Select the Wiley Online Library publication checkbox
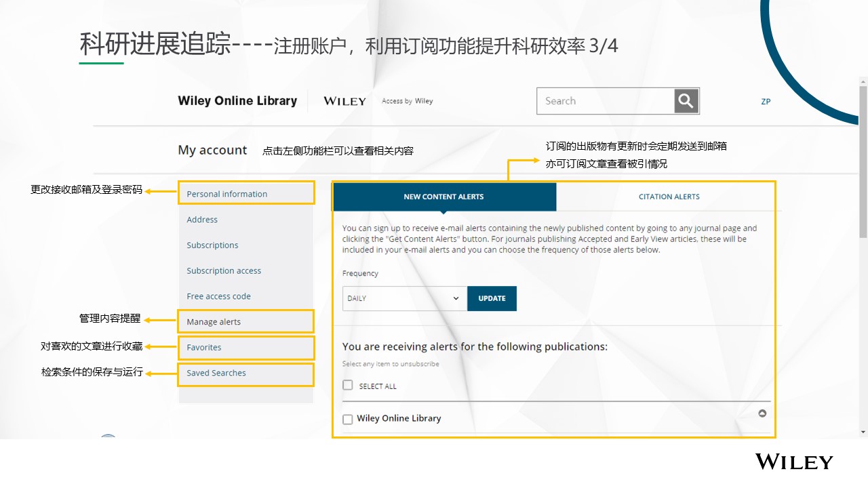This screenshot has width=868, height=488. pos(348,419)
